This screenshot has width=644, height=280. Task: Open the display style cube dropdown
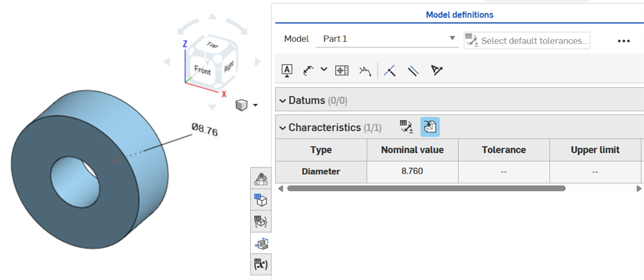(x=247, y=105)
